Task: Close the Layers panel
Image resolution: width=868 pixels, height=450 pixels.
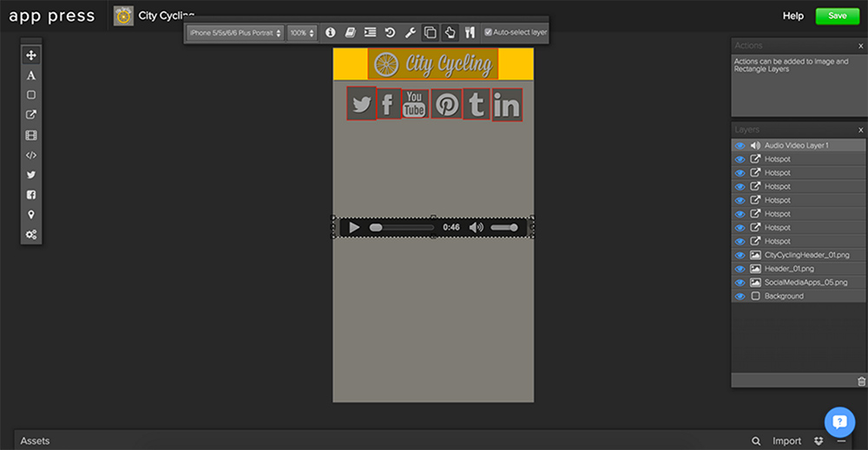Action: 860,130
